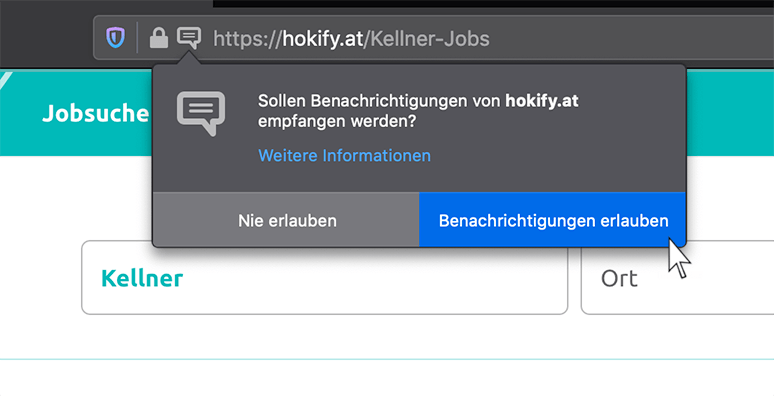The width and height of the screenshot is (774, 396).
Task: Click the thin teal divider line below search
Action: click(387, 359)
